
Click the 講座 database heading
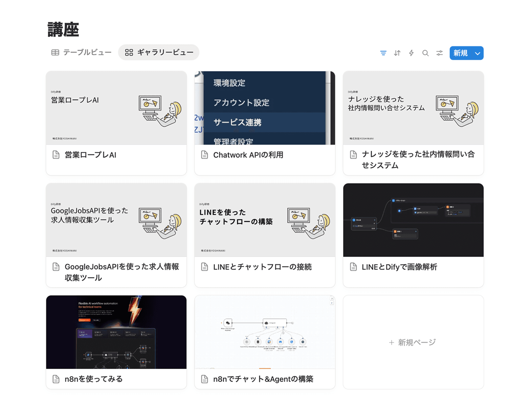[x=63, y=29]
